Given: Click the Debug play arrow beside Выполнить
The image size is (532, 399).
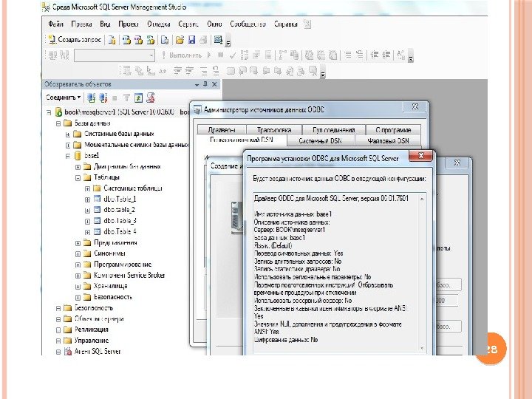Looking at the screenshot, I should tap(209, 55).
